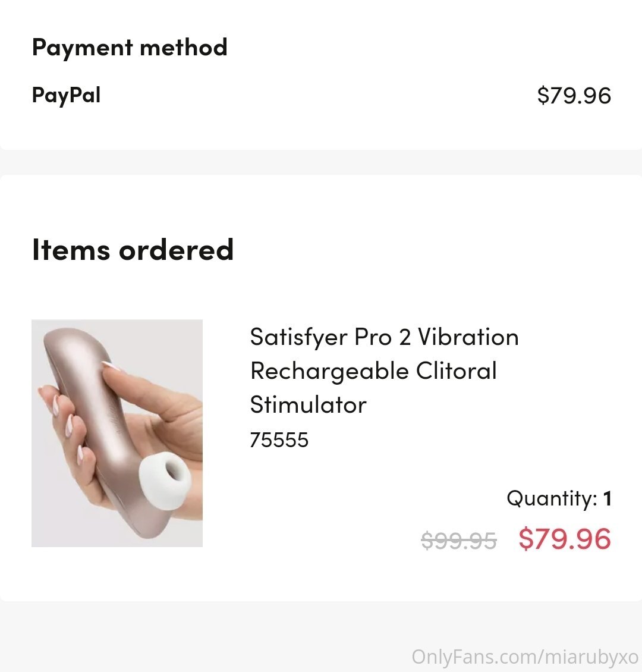
Task: Open the Satisfyer Pro 2 product thumbnail
Action: [x=117, y=433]
